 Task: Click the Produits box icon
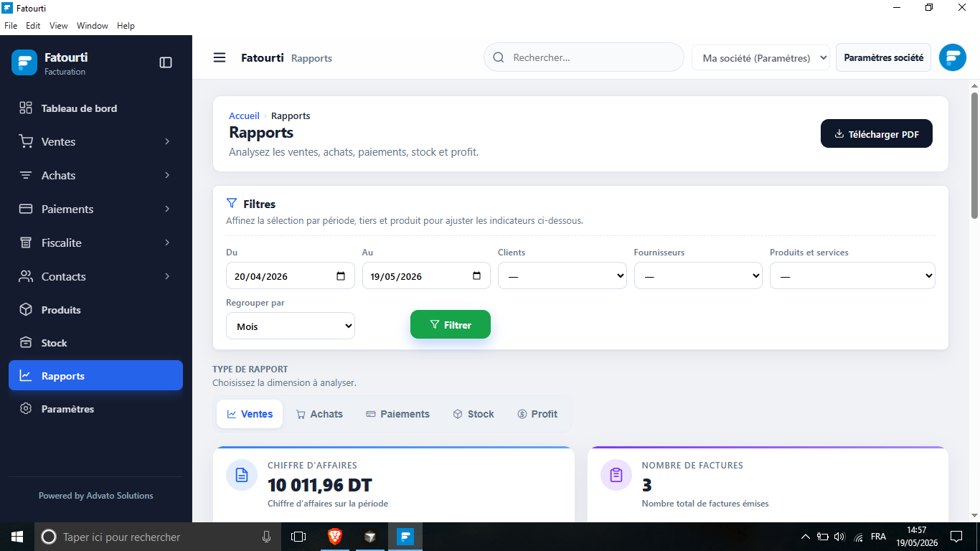[26, 309]
